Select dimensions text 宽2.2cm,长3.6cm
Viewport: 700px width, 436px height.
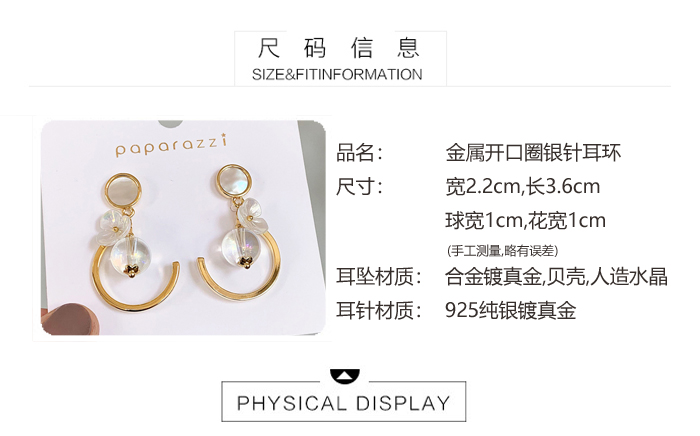click(x=523, y=187)
